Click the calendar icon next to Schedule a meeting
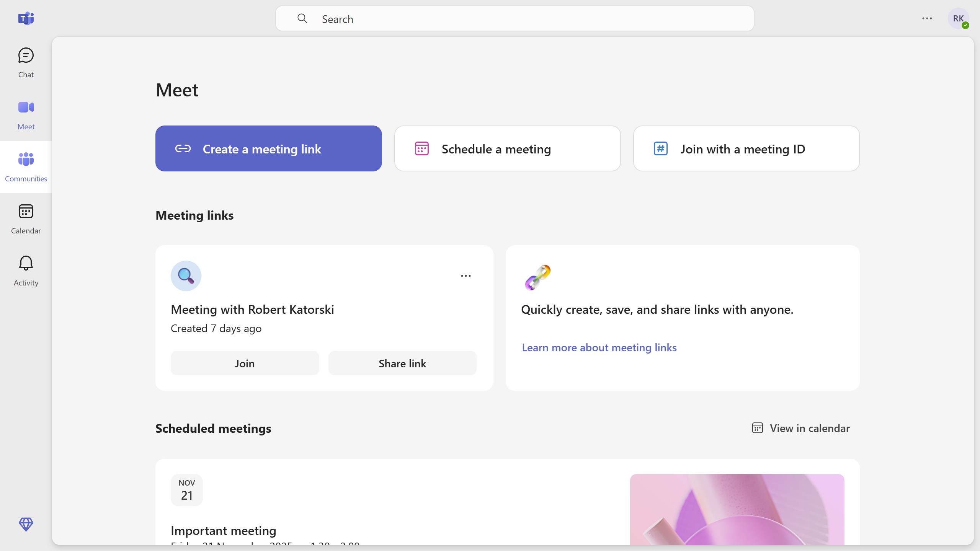Viewport: 980px width, 551px height. coord(421,148)
